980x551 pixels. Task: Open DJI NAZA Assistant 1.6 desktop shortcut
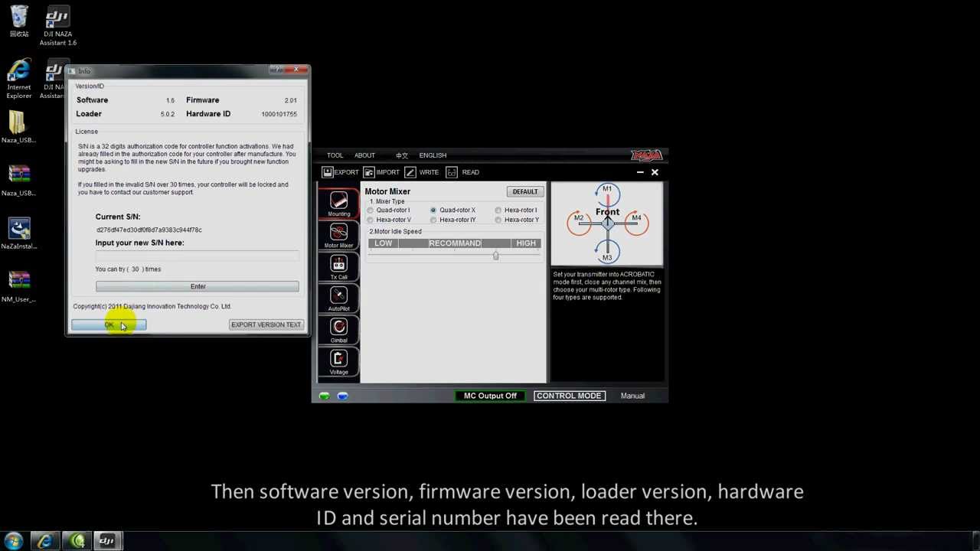58,26
